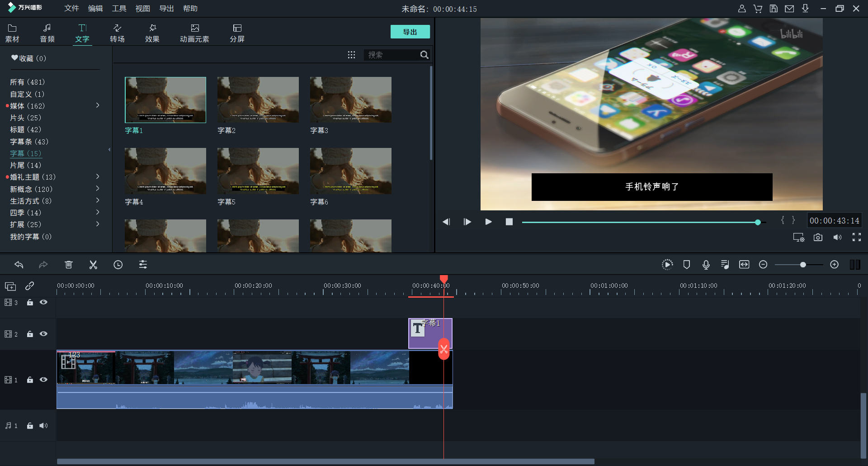The height and width of the screenshot is (466, 868).
Task: Open the clip duration clock tool
Action: (x=118, y=265)
